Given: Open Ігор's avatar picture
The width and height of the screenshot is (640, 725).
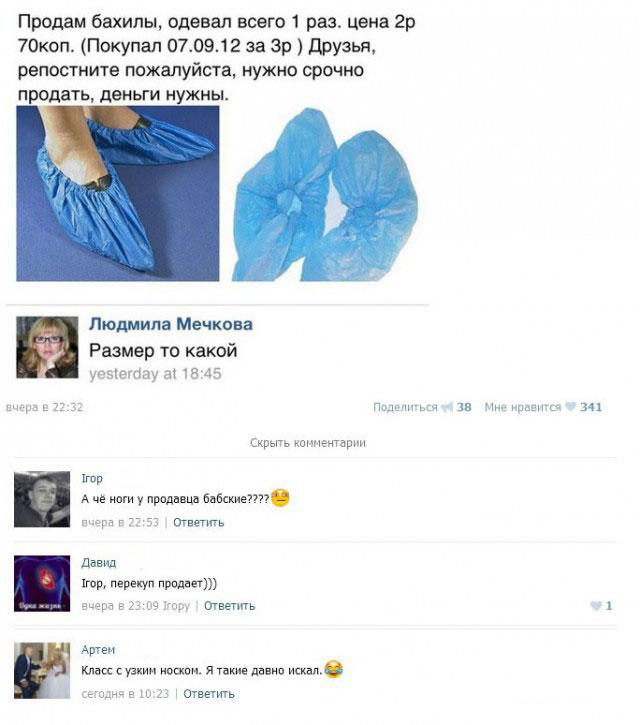Looking at the screenshot, I should [x=42, y=499].
